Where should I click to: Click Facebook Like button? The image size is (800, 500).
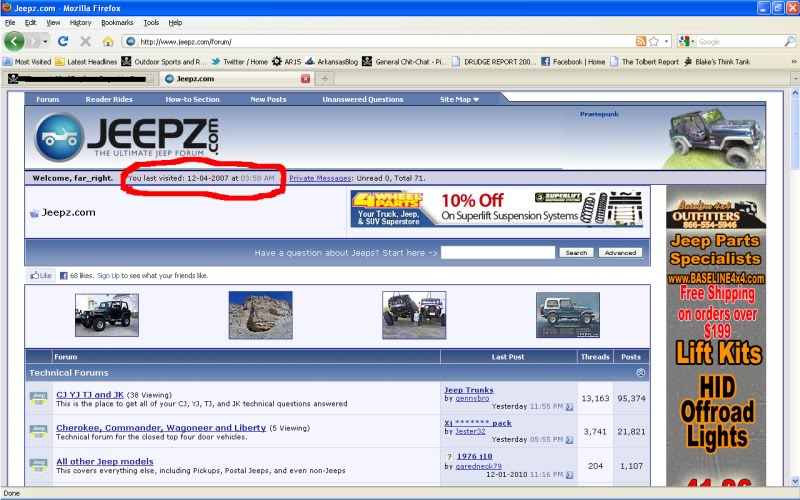coord(40,275)
